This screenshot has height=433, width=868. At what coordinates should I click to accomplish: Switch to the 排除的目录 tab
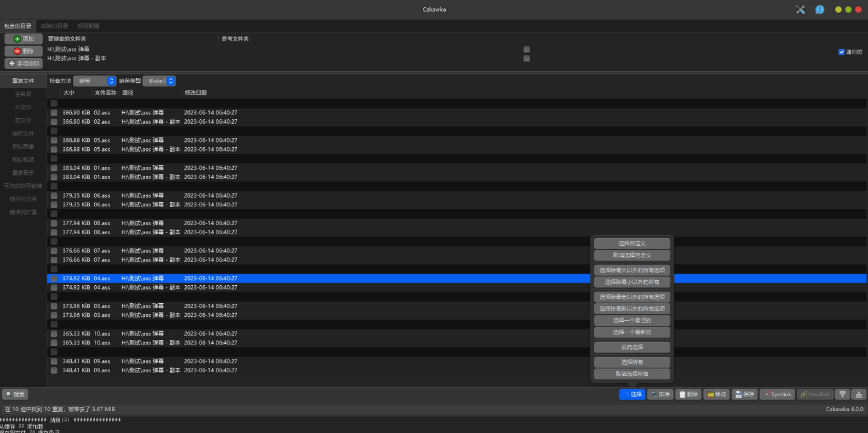(x=54, y=26)
